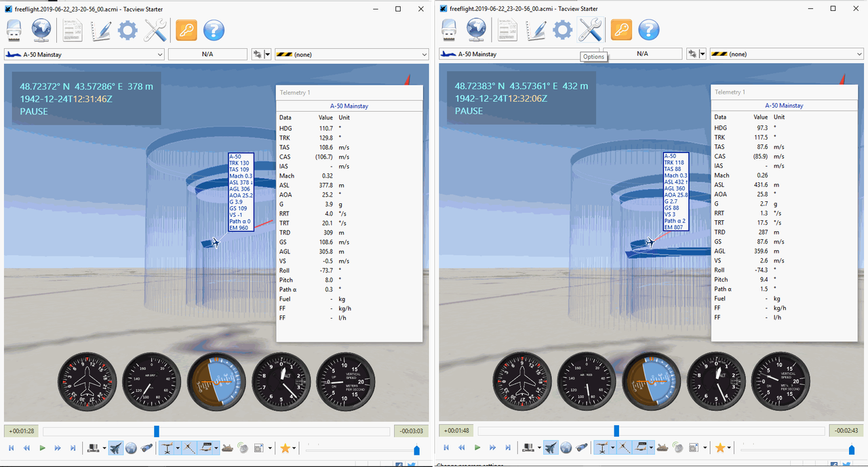Toggle the jet aircraft view in left window
Screen dimensions: 868x467
(117, 448)
